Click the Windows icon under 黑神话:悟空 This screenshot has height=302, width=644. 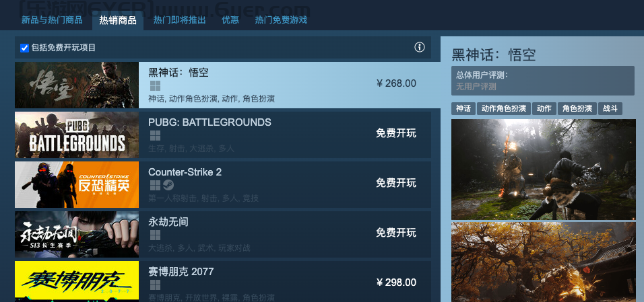click(x=155, y=86)
